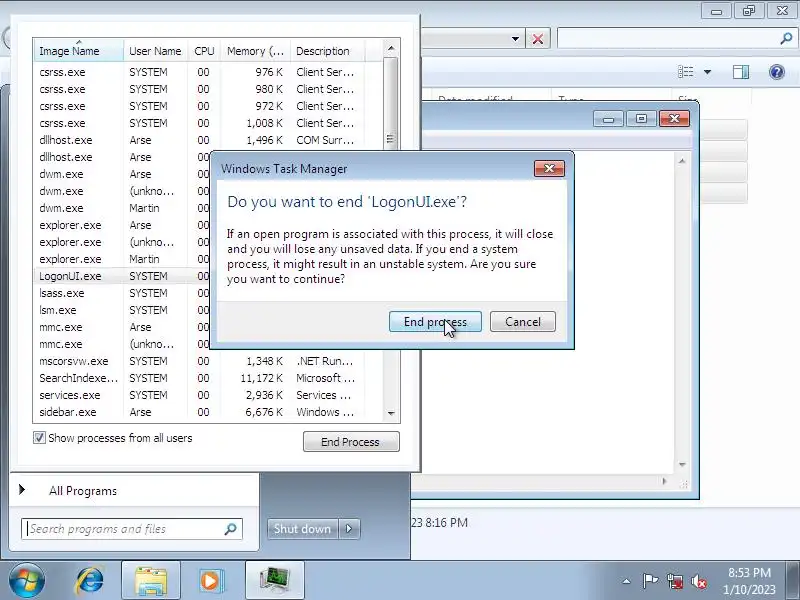Select the lsass.exe process
800x600 pixels.
tap(122, 293)
